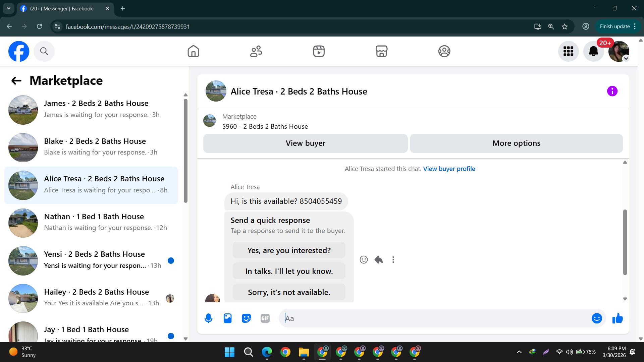The width and height of the screenshot is (644, 362).
Task: Send a thumbs-up like
Action: [618, 318]
